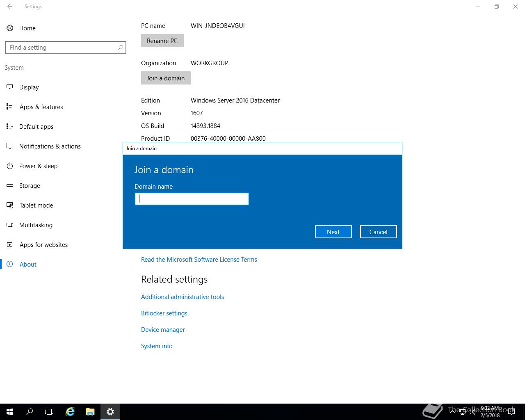Go to Notifications & actions
Viewport: 525px width, 420px height.
(50, 146)
